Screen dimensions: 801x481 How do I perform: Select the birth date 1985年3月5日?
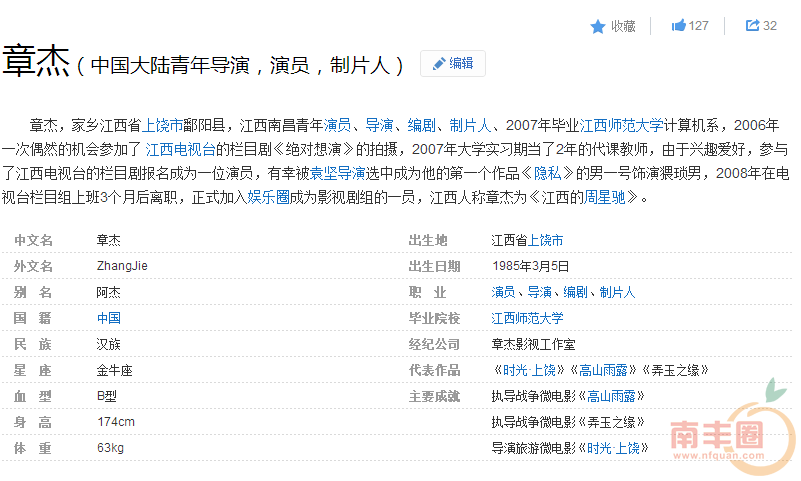point(530,266)
